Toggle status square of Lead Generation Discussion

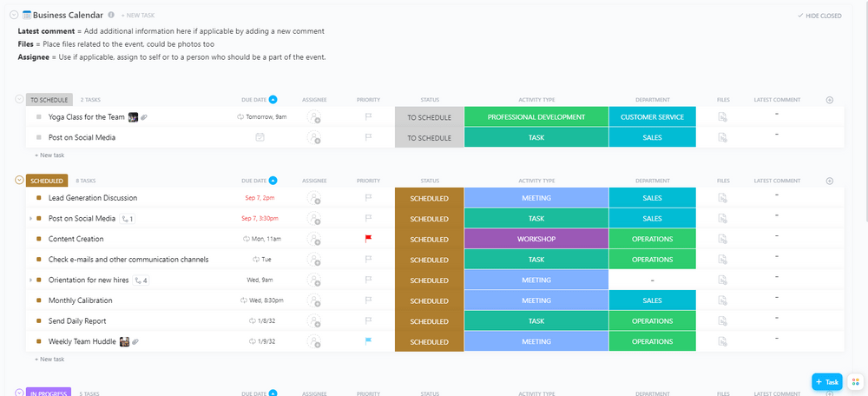coord(39,198)
